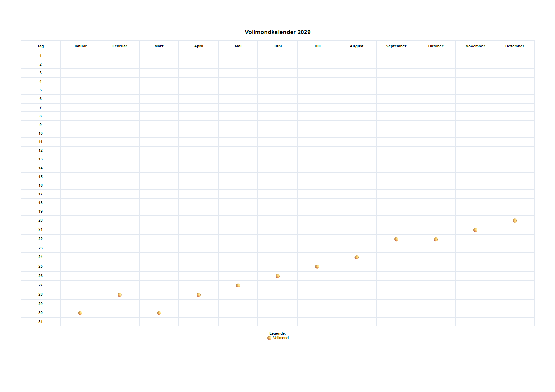
Task: Select the Mai full moon marker
Action: [238, 285]
